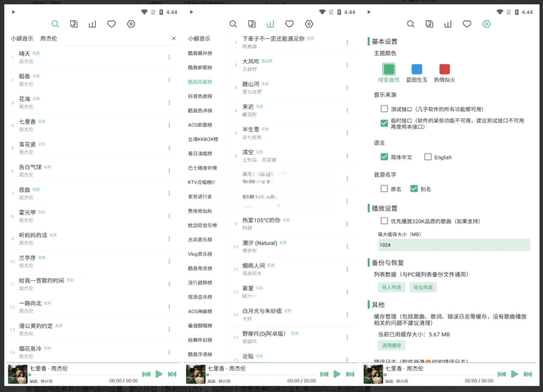Enable 优先播放320K品质 checkbox

click(384, 221)
